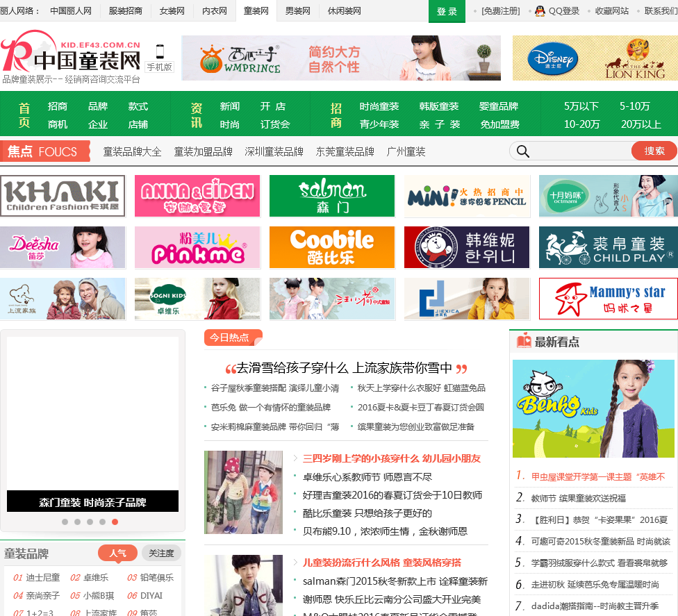
Task: Open the Anna & Eiden brand banner
Action: click(197, 196)
